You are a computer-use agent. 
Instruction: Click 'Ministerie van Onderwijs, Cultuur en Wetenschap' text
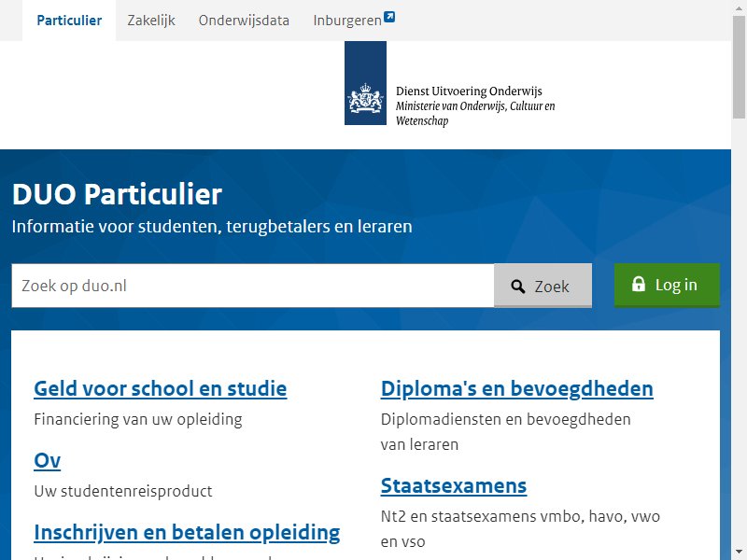pyautogui.click(x=475, y=113)
